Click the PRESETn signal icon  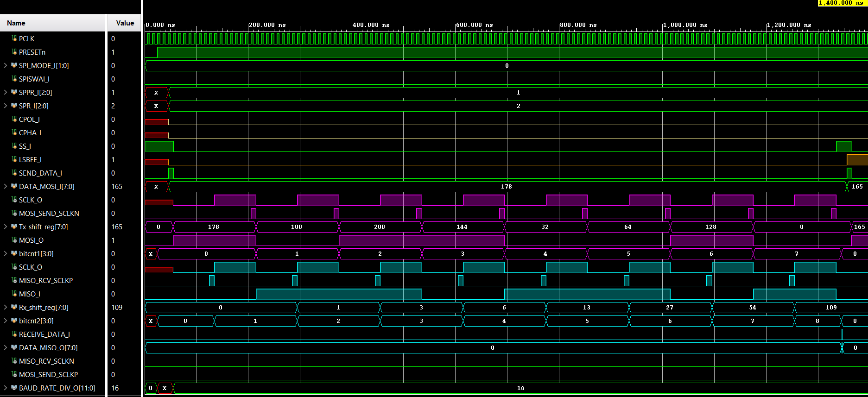coord(14,52)
